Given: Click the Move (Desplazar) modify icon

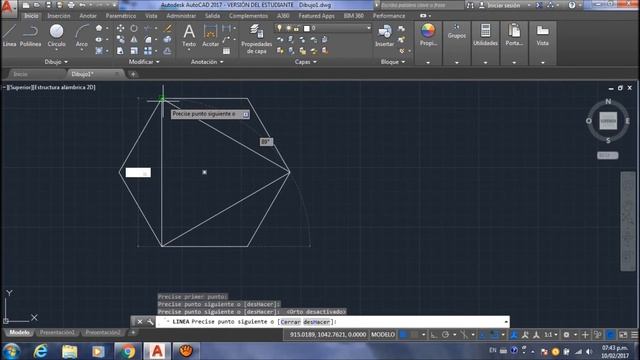Looking at the screenshot, I should [x=120, y=28].
